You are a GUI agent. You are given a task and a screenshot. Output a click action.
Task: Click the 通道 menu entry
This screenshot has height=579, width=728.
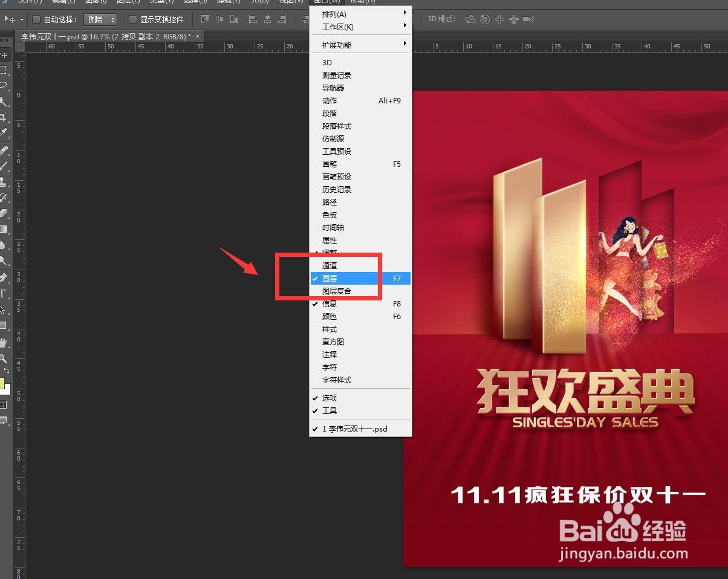click(360, 266)
